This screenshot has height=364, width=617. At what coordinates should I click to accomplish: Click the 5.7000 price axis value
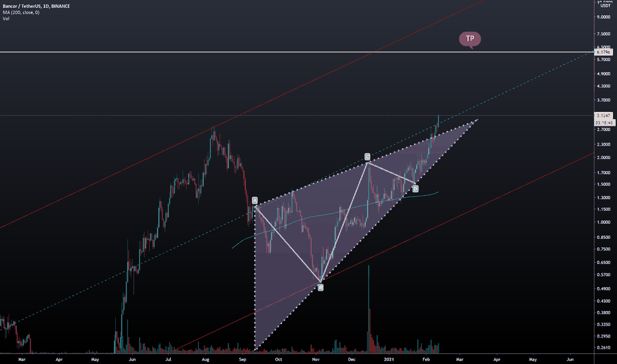(603, 60)
